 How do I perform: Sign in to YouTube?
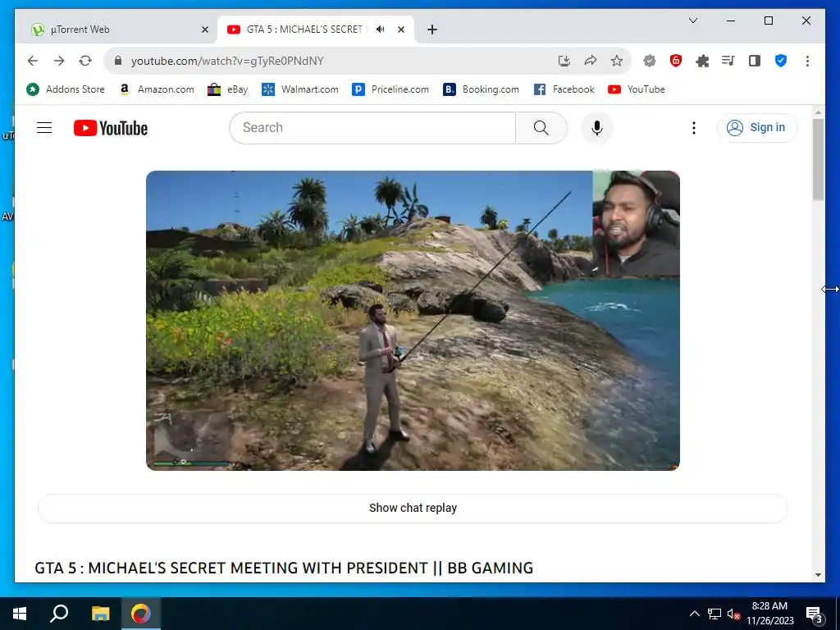coord(757,127)
